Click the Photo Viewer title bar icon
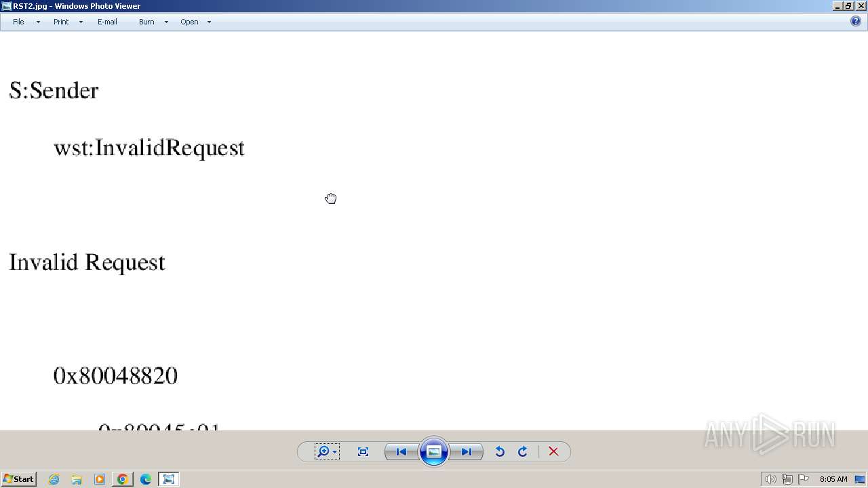Viewport: 868px width, 488px height. click(6, 6)
